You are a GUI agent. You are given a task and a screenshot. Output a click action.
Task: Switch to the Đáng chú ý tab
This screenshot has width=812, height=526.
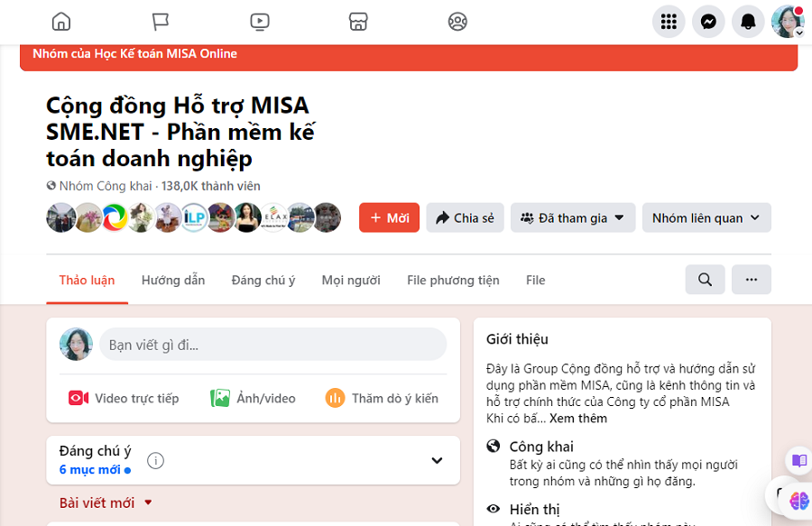pos(263,280)
